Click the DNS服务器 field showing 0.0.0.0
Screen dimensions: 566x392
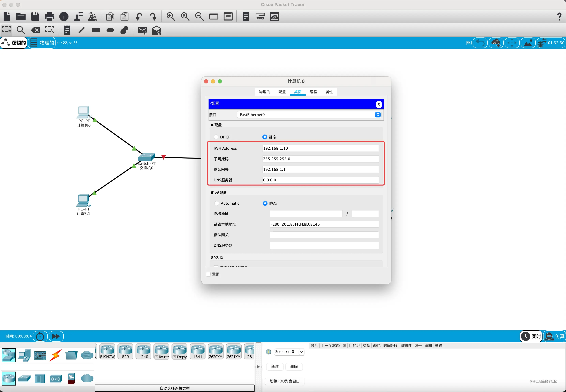coord(320,180)
